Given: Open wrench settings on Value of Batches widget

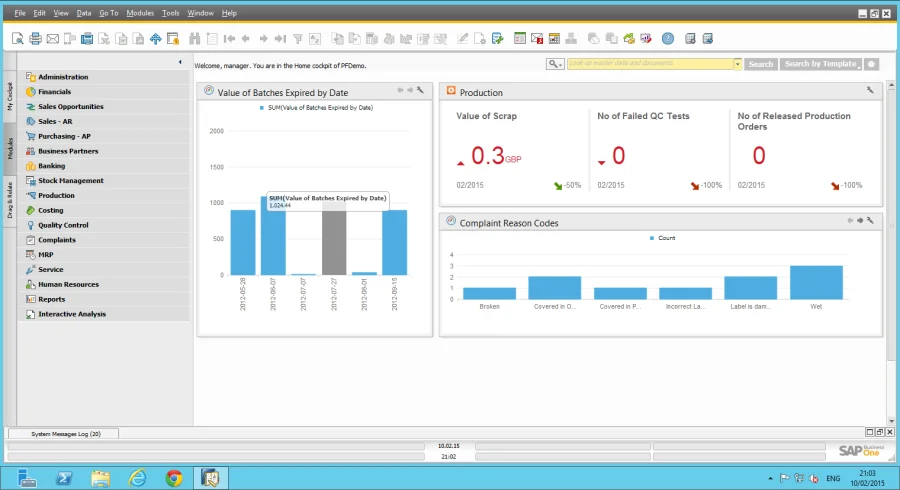Looking at the screenshot, I should pos(420,90).
